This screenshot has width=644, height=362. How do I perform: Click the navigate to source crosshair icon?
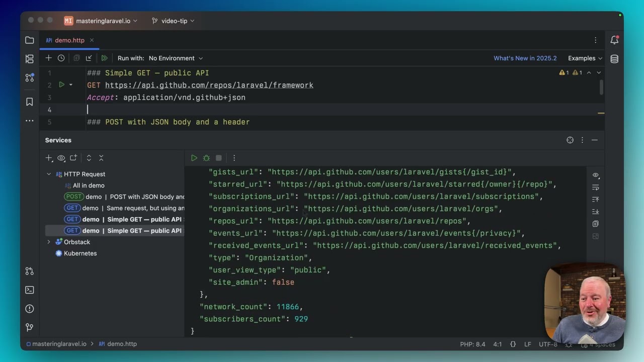pyautogui.click(x=570, y=140)
